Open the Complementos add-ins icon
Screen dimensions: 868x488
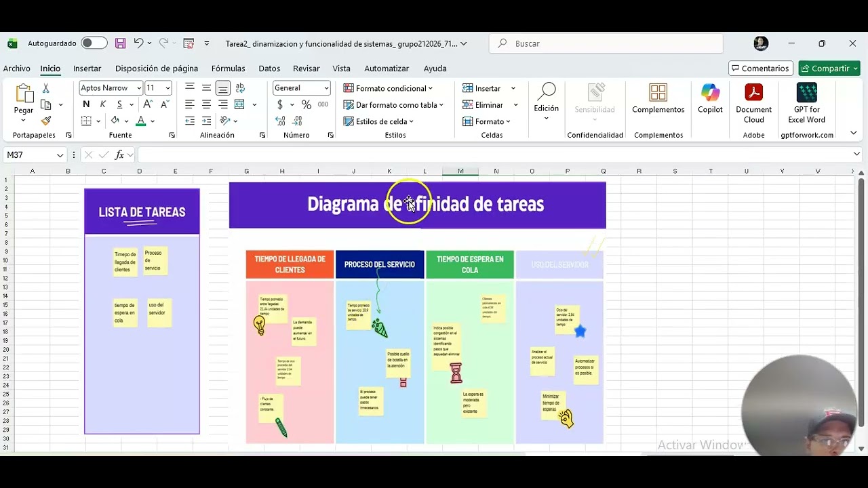(658, 99)
